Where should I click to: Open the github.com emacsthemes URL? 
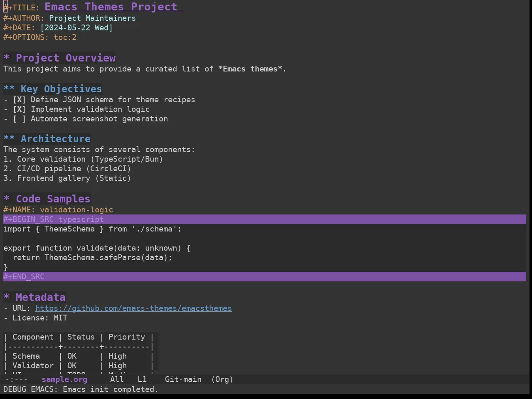pos(133,308)
